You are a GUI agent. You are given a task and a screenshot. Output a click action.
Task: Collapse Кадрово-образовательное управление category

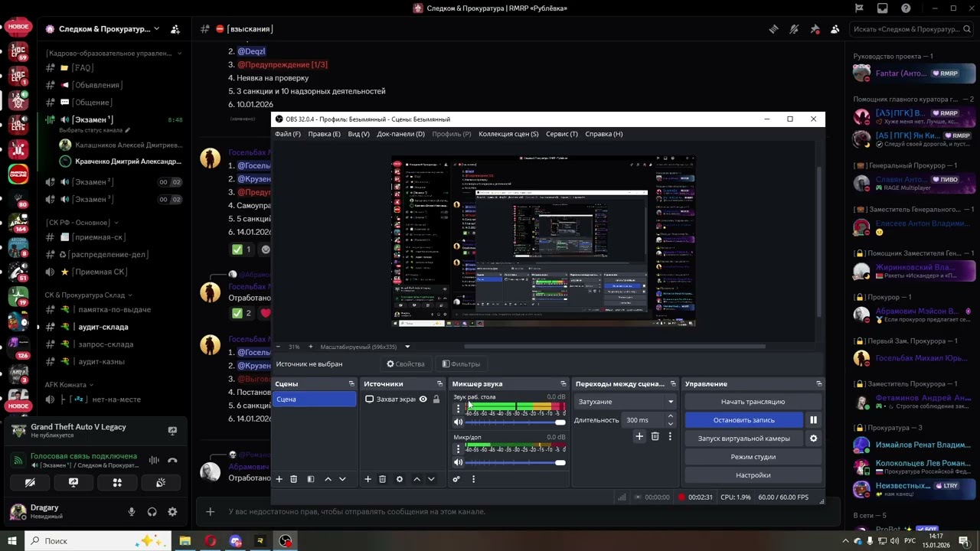(x=113, y=54)
